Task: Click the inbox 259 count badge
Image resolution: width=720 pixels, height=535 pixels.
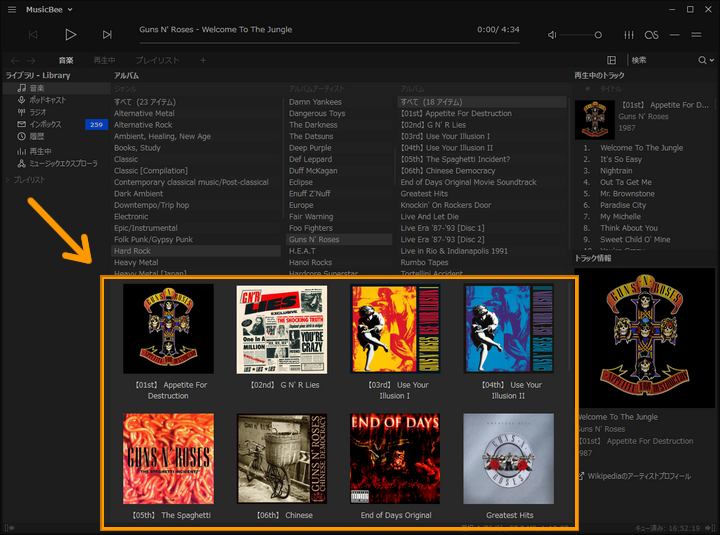Action: point(96,124)
